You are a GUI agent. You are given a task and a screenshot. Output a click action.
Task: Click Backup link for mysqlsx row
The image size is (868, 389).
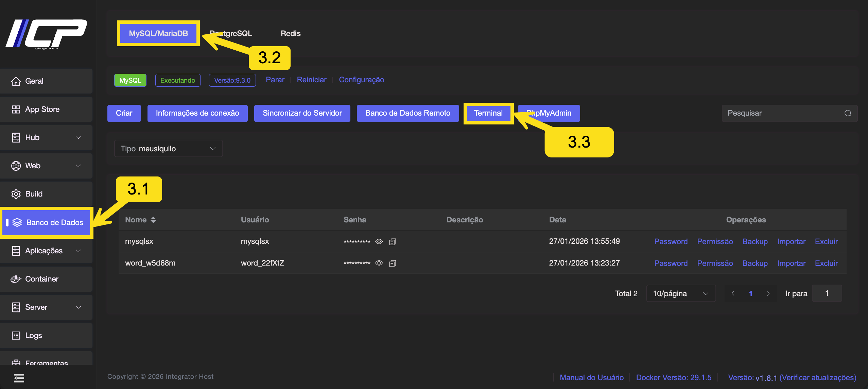(755, 242)
